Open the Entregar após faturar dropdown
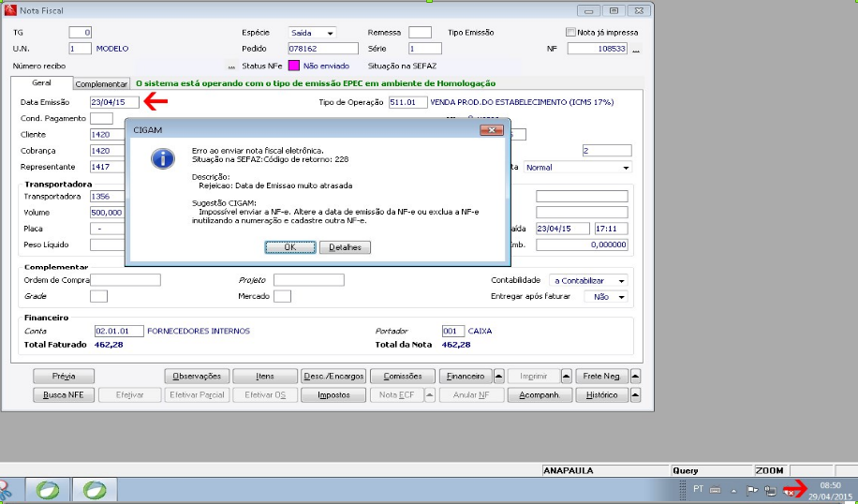Viewport: 858px width, 504px height. pos(606,297)
